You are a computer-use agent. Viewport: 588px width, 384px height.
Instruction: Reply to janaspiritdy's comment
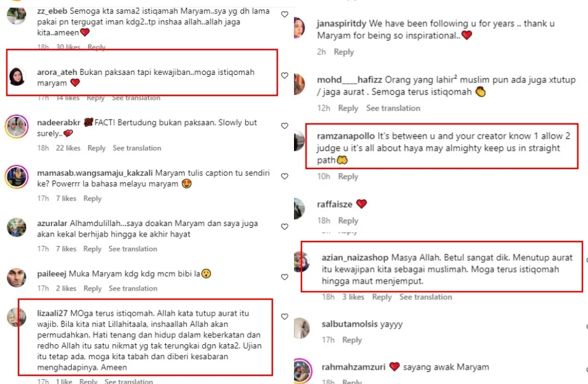click(x=344, y=52)
